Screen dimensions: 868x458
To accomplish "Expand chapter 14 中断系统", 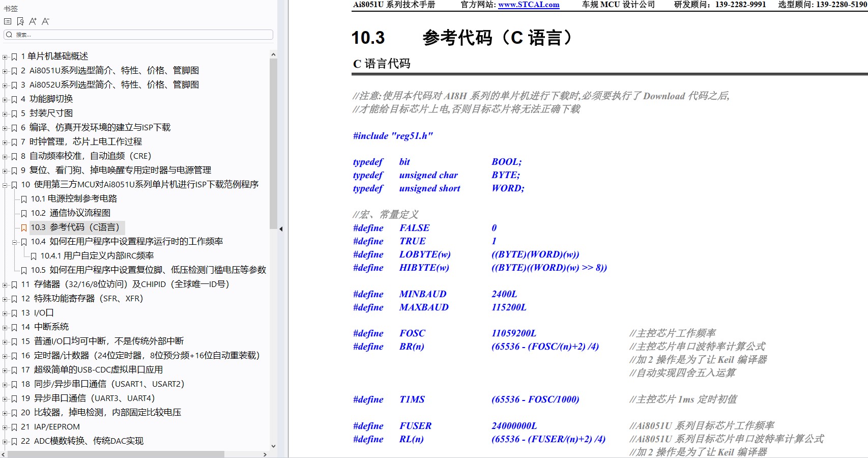I will click(x=5, y=327).
